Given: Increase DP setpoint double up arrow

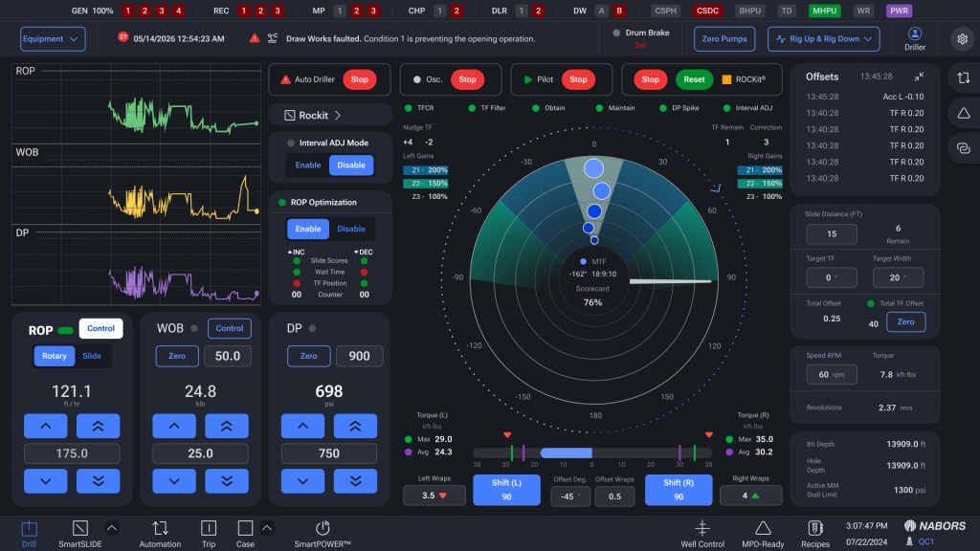Looking at the screenshot, I should tap(356, 426).
